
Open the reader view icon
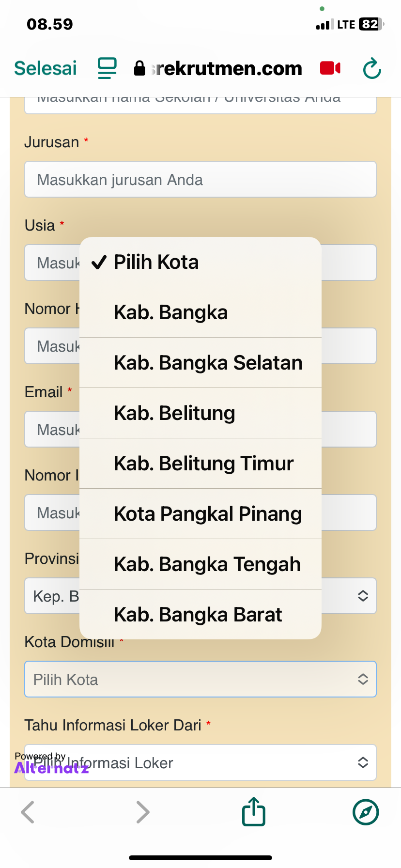(107, 68)
